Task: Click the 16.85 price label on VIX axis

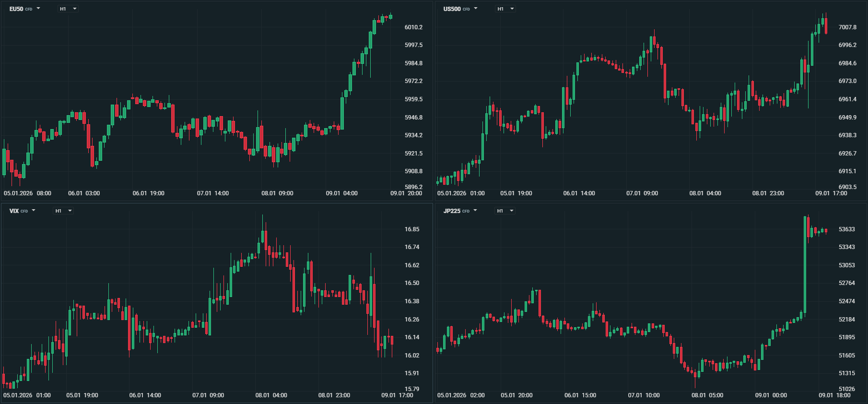Action: coord(411,229)
